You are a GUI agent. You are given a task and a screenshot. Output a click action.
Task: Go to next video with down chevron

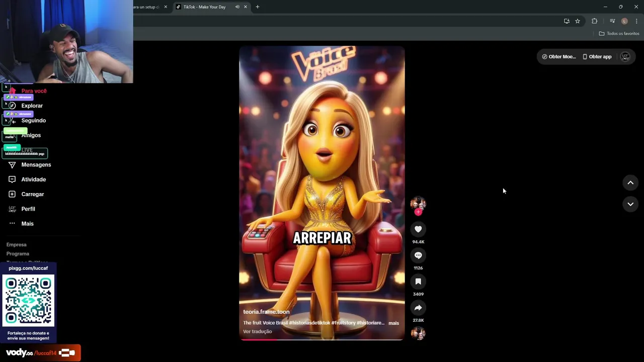(630, 204)
